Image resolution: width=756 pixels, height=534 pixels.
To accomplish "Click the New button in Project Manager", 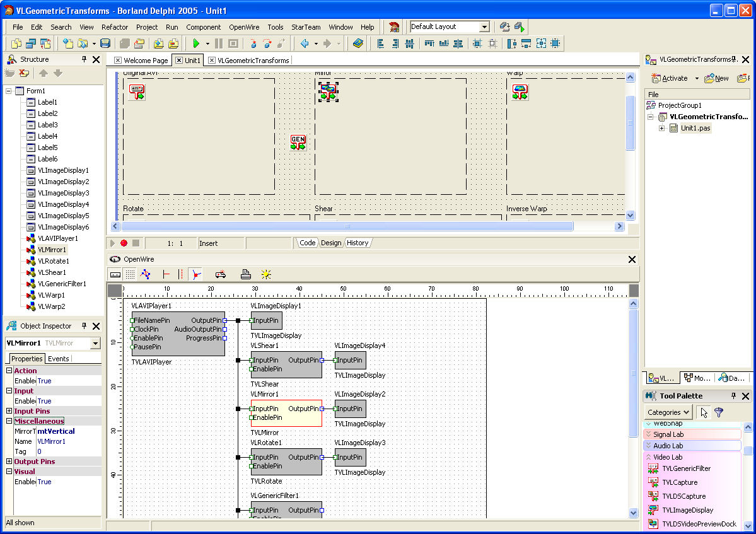I will (716, 78).
